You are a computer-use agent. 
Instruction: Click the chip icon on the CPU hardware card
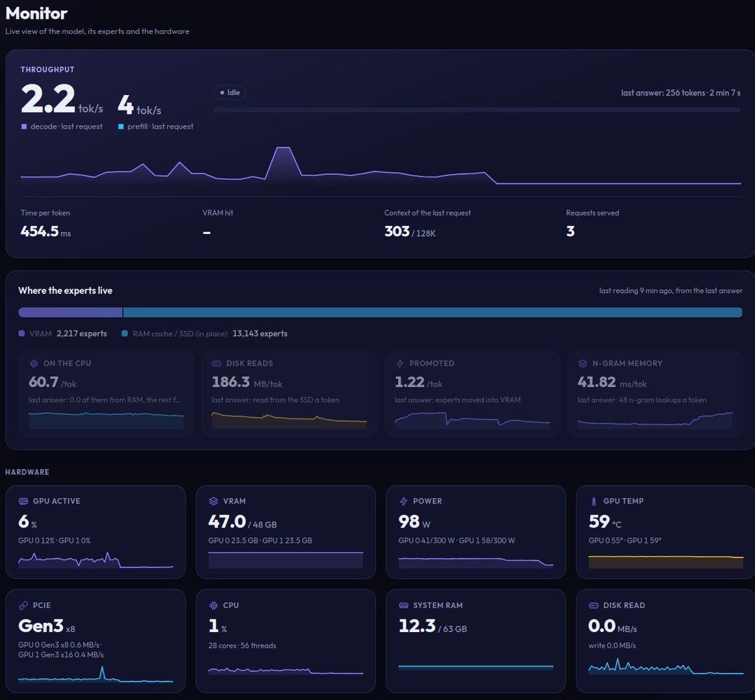coord(213,606)
